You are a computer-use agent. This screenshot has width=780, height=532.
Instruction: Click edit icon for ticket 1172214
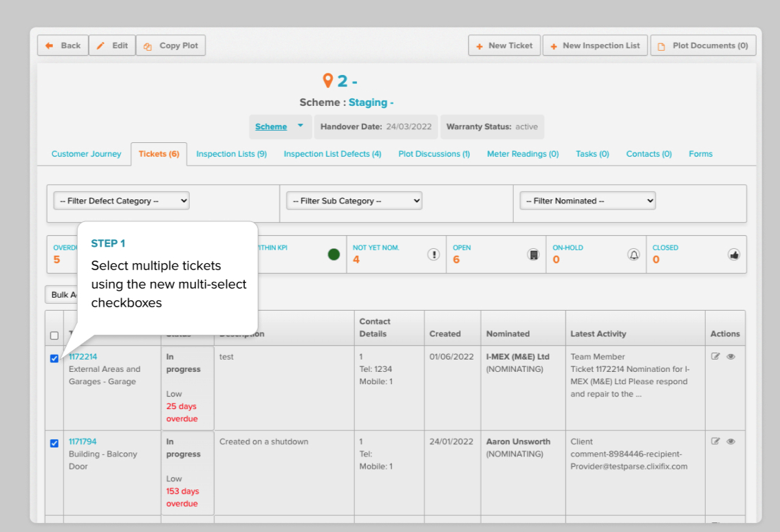715,356
